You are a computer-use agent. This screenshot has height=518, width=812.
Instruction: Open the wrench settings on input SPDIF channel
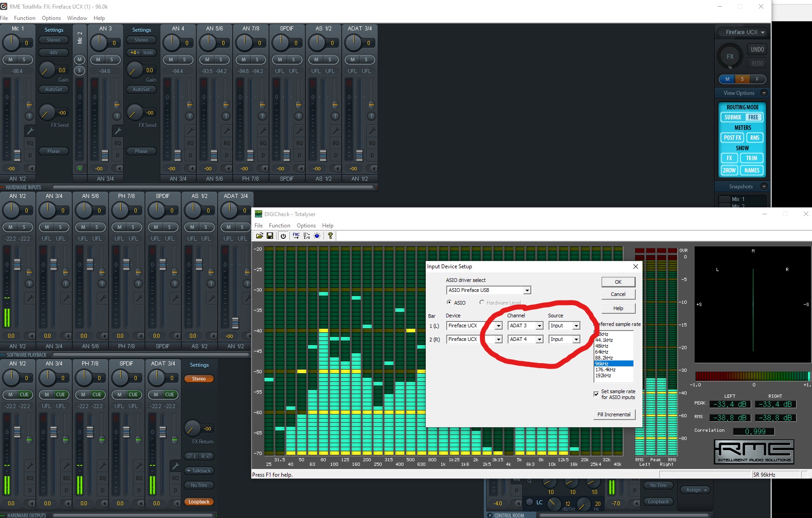[299, 131]
